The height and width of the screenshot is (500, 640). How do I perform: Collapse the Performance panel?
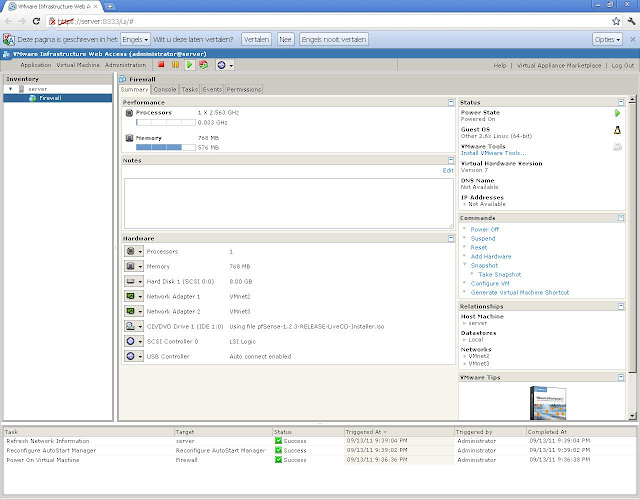click(451, 102)
